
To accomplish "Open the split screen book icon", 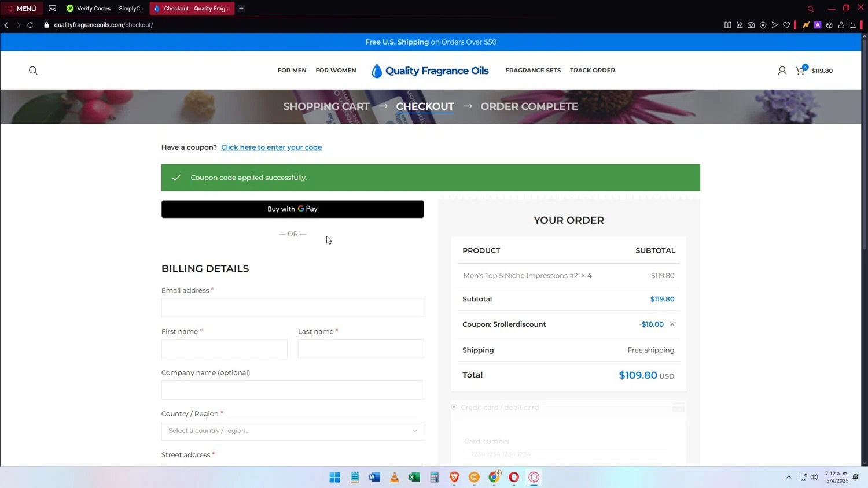I will tap(727, 25).
